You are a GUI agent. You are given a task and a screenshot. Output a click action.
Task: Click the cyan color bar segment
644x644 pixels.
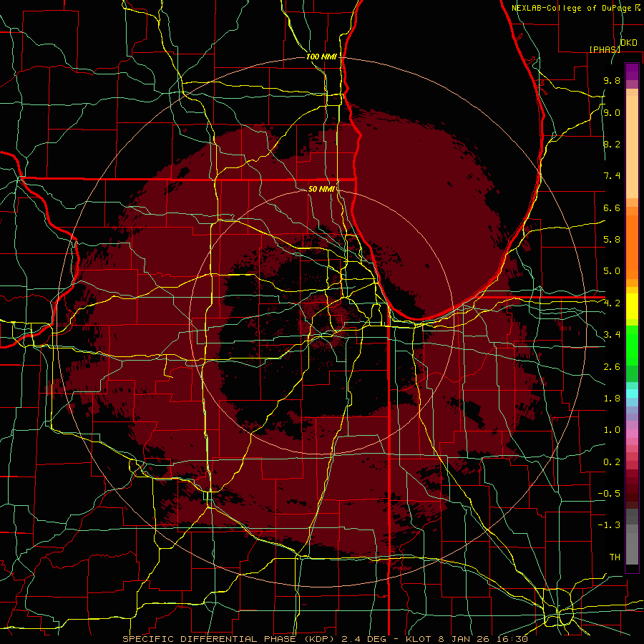pyautogui.click(x=632, y=394)
